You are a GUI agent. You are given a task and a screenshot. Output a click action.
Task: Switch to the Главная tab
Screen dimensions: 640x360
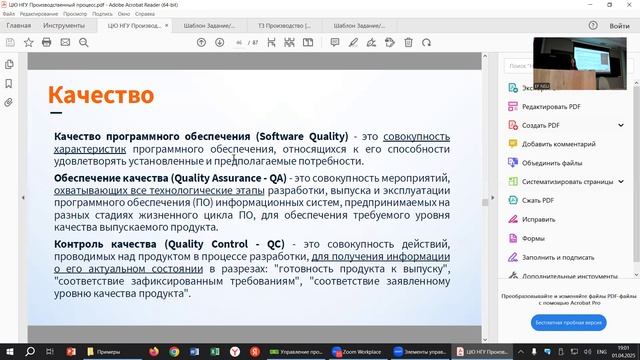pyautogui.click(x=19, y=25)
